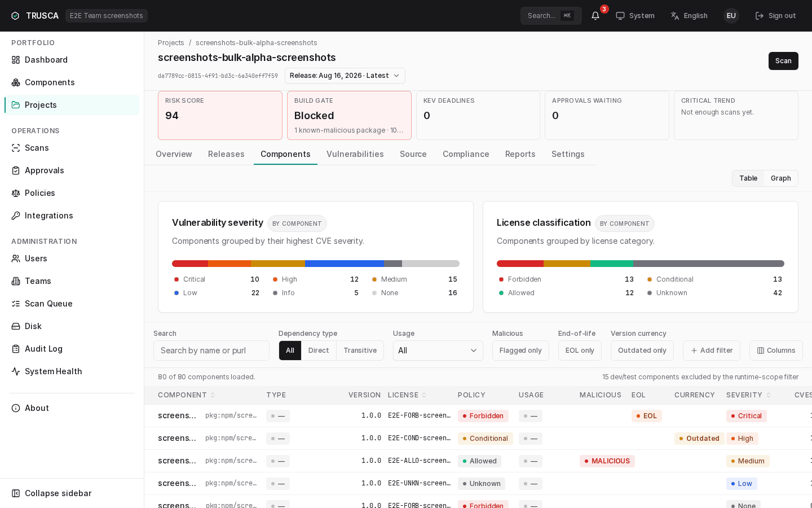Sort by SEVERITY column header
Viewport: 812px width, 508px height.
click(x=748, y=395)
